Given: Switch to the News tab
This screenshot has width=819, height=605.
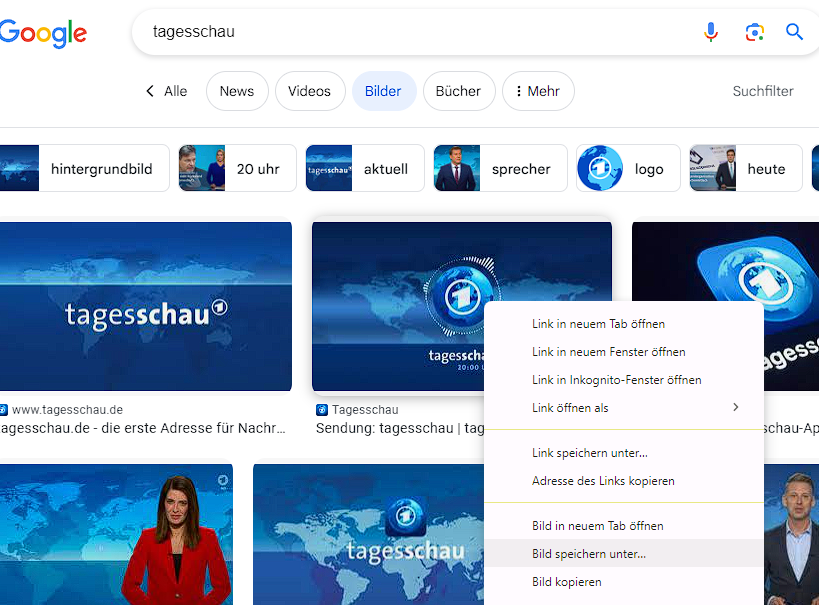Looking at the screenshot, I should (237, 91).
